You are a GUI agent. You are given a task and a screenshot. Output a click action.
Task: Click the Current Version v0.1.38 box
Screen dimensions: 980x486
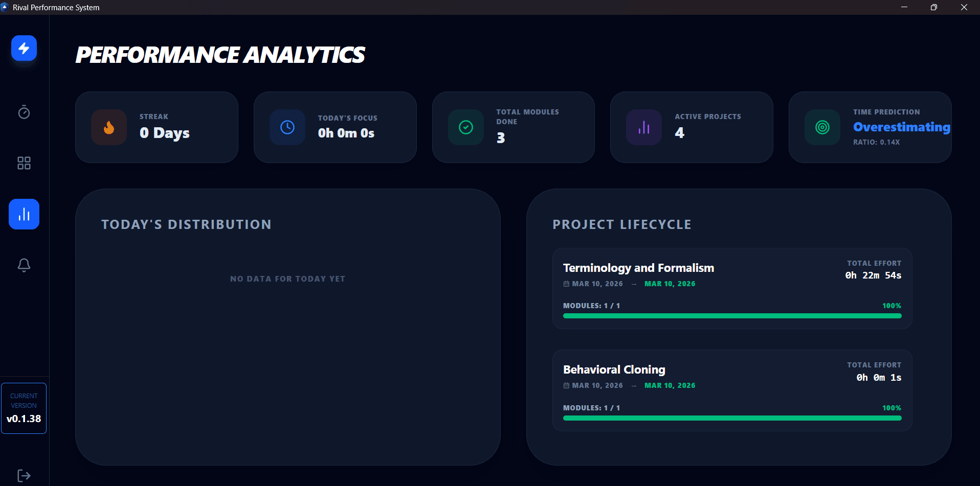click(x=24, y=408)
